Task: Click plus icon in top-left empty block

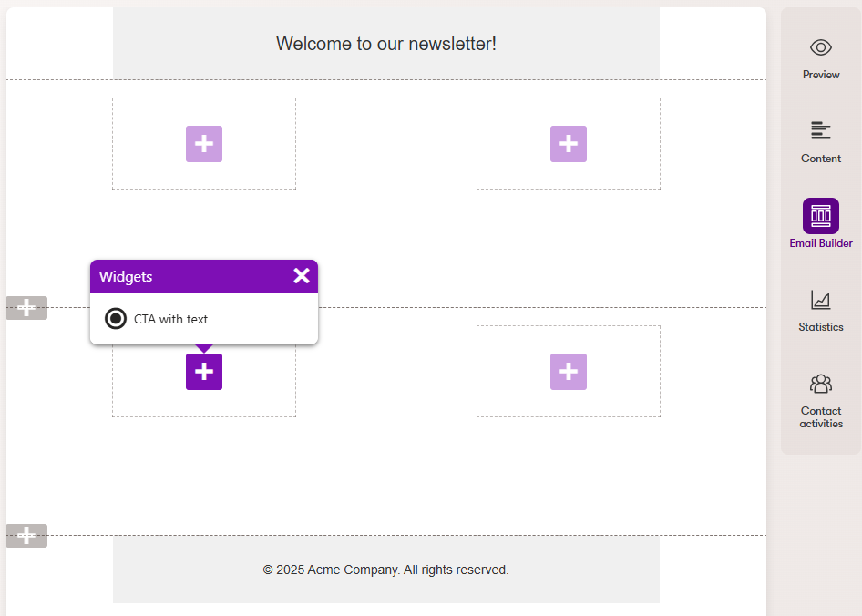Action: click(204, 144)
